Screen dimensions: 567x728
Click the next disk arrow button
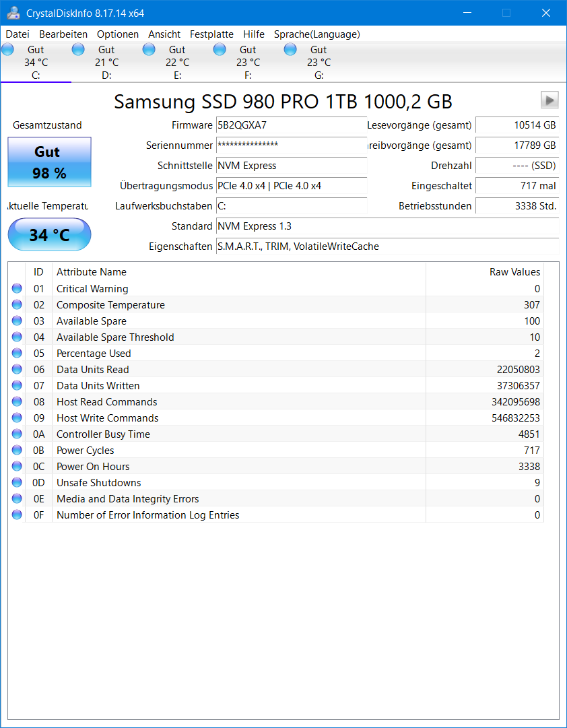pos(549,100)
